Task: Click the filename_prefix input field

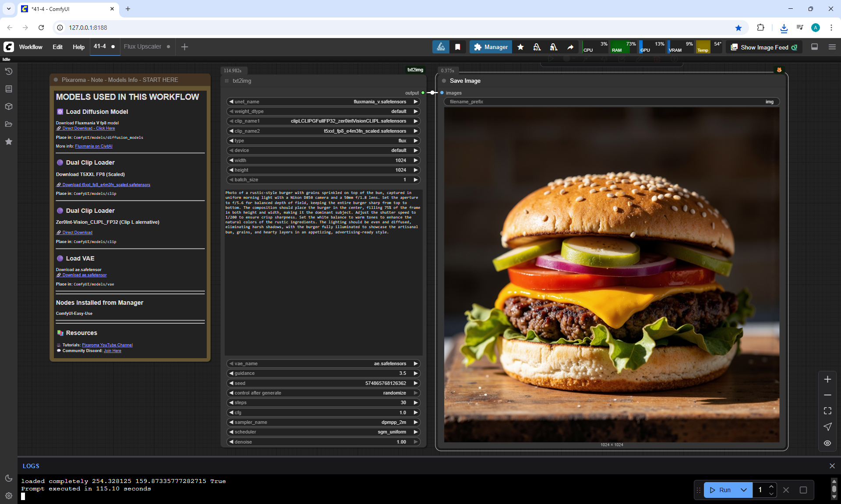Action: point(611,102)
